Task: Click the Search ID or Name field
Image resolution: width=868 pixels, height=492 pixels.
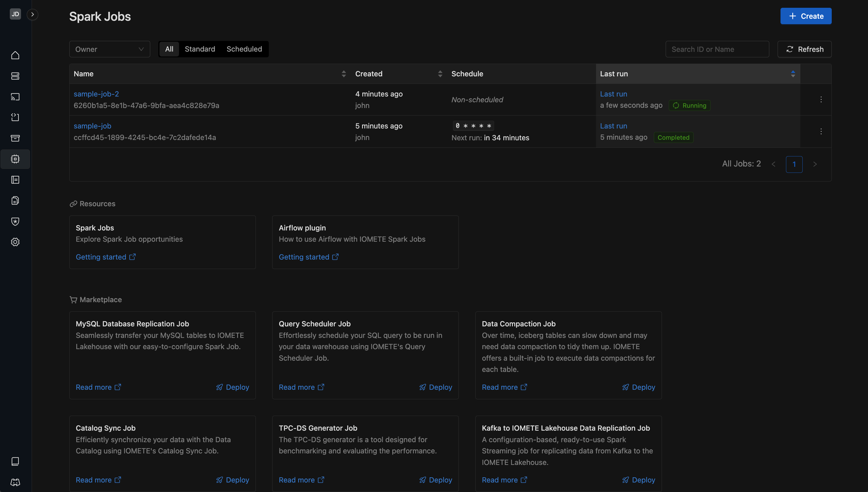Action: [717, 49]
